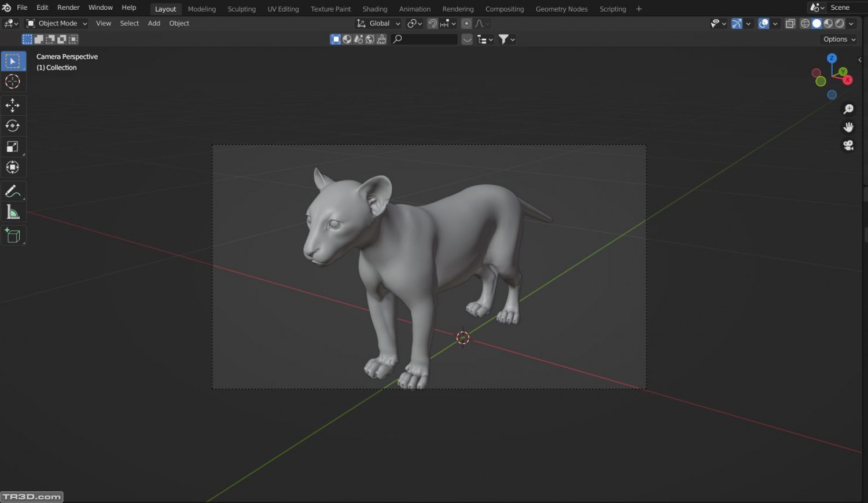
Task: Open the Render menu
Action: coord(68,8)
